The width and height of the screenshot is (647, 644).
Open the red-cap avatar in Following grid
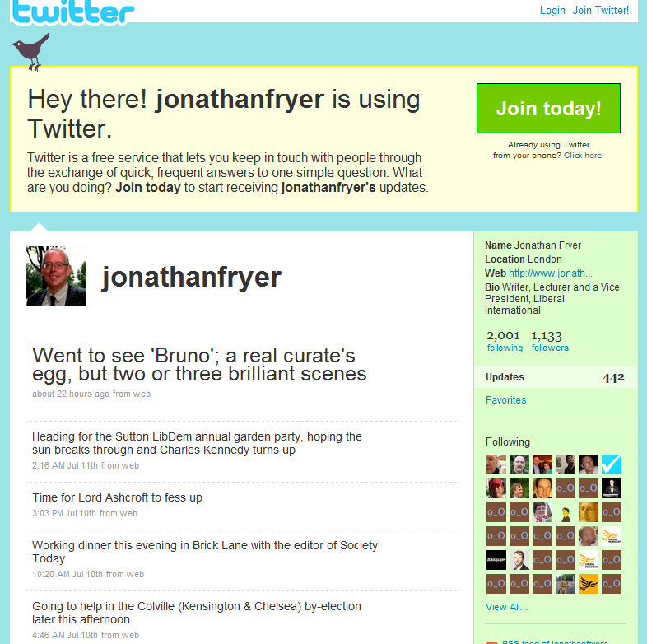[x=496, y=488]
